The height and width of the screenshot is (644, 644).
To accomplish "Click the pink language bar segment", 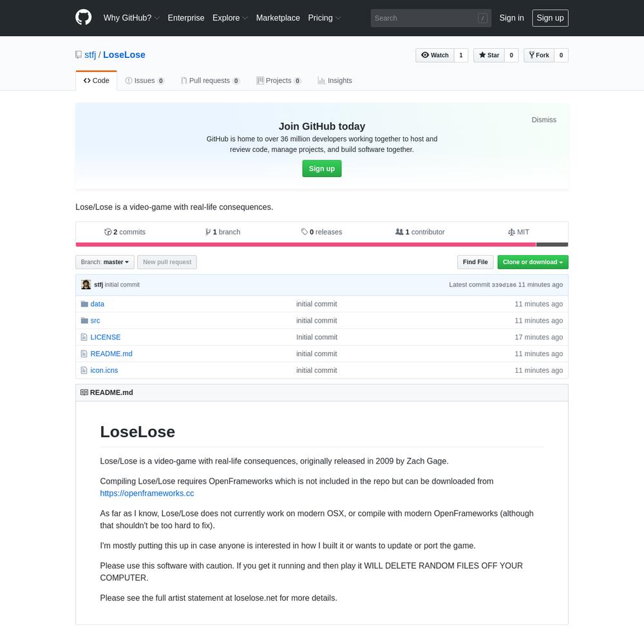I will (x=305, y=245).
